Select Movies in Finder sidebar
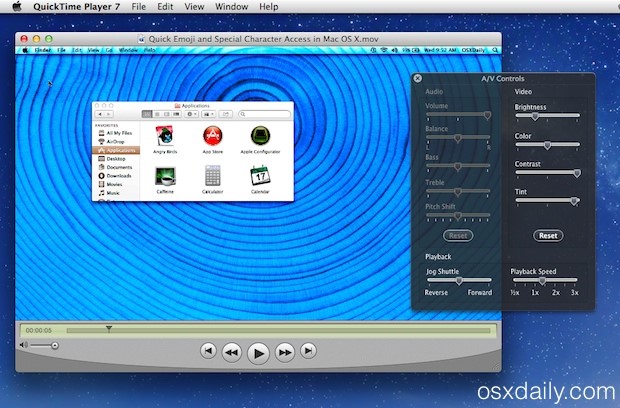 115,184
